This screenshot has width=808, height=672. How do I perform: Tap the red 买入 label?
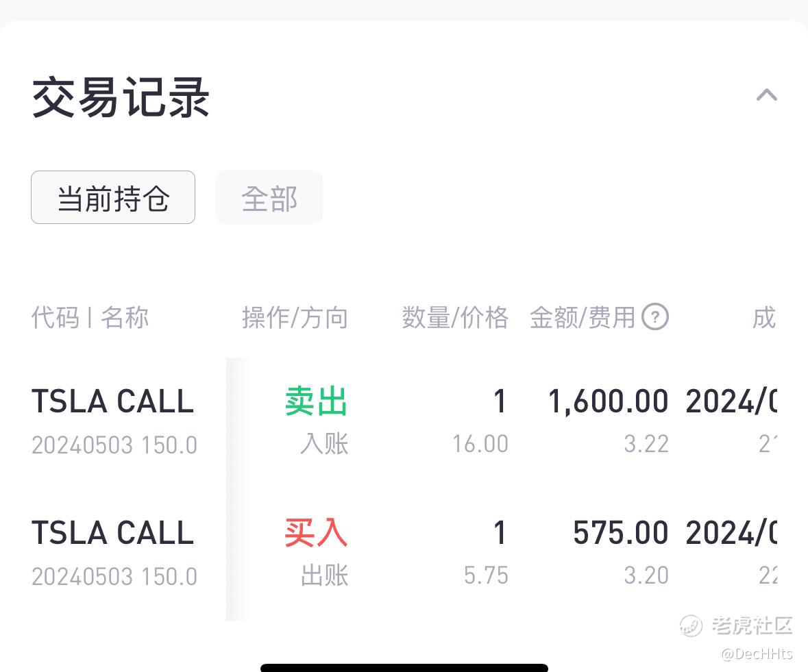317,532
